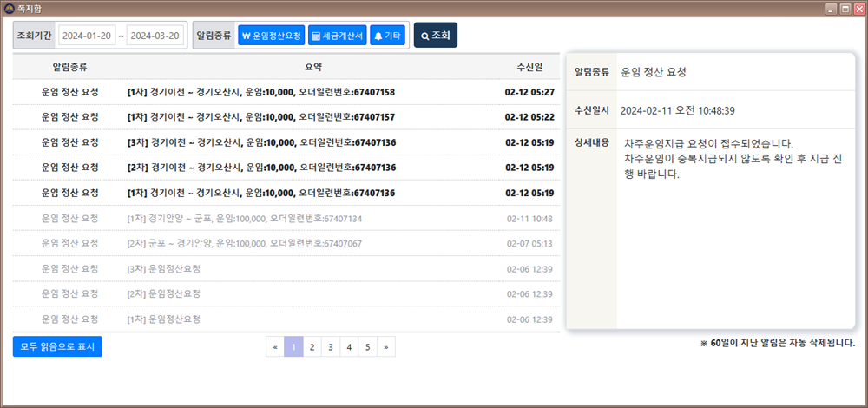
Task: Click the end date field 2024-03-20
Action: pos(156,36)
